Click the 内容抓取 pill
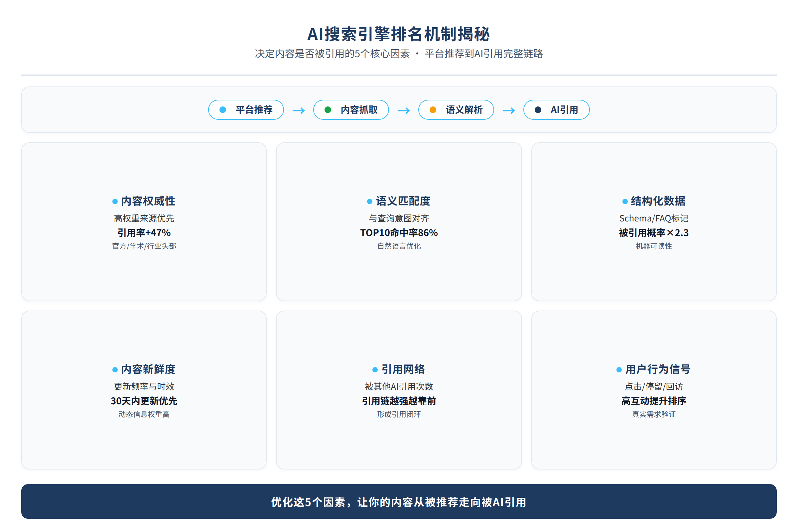 [x=351, y=110]
